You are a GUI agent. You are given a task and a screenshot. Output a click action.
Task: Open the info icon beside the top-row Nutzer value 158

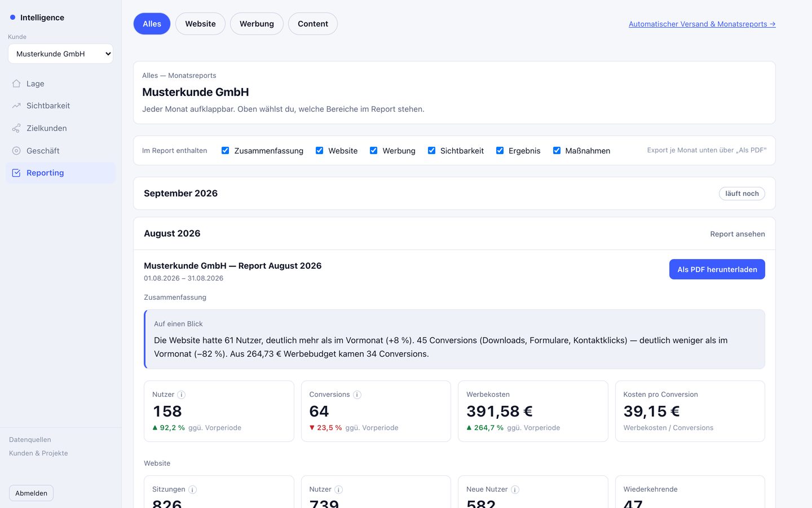(181, 395)
